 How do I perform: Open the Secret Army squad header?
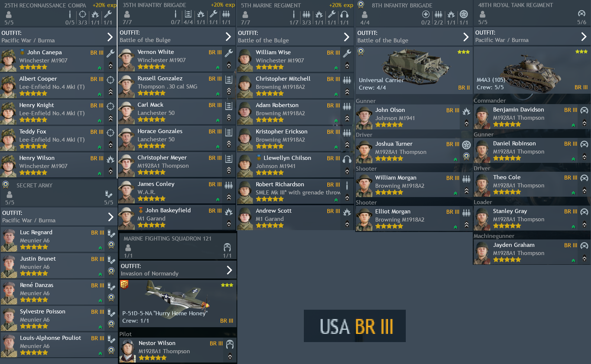(x=58, y=193)
